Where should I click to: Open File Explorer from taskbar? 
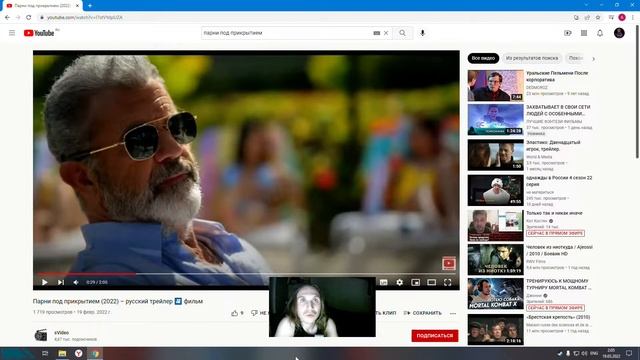pyautogui.click(x=62, y=353)
